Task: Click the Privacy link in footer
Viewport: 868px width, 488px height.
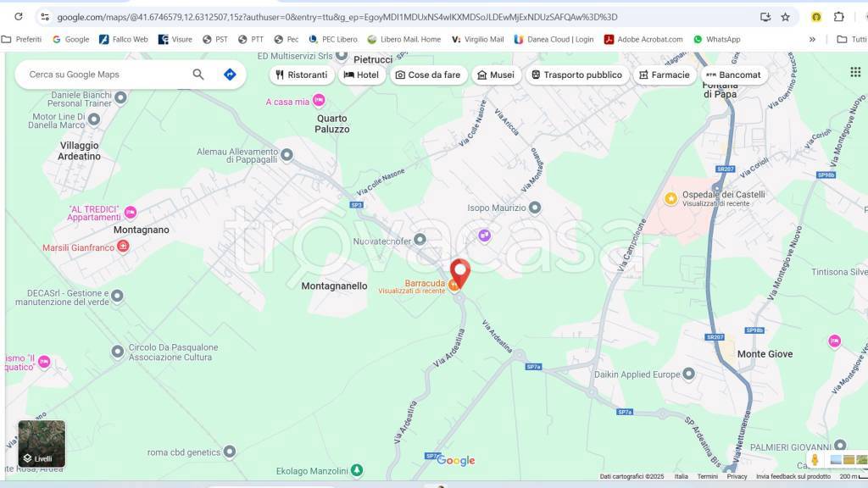Action: tap(737, 476)
